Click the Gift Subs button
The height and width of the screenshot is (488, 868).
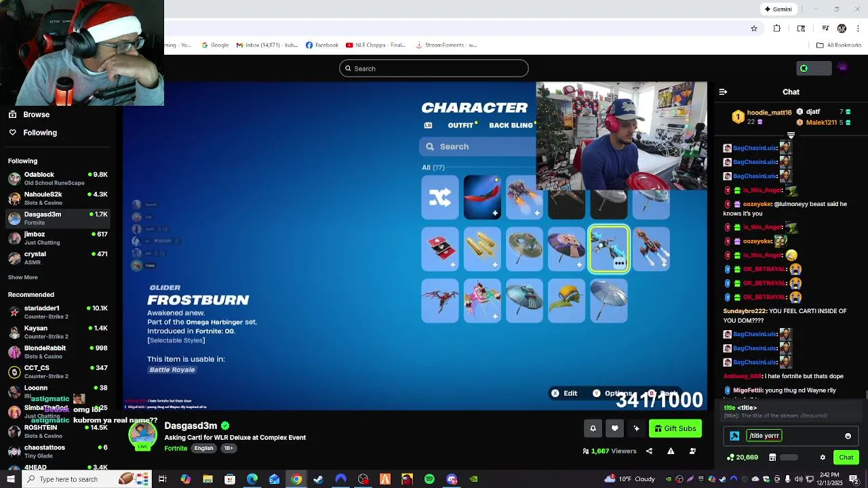[x=675, y=428]
